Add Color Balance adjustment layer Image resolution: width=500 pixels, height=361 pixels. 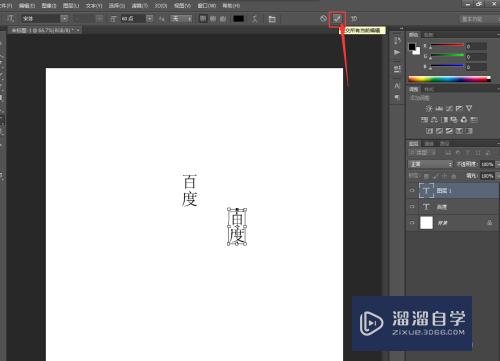click(434, 120)
